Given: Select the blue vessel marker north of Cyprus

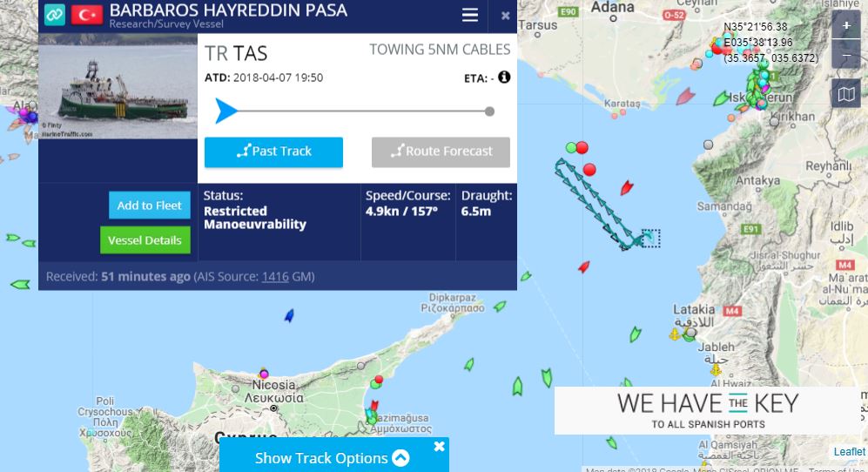Looking at the screenshot, I should pos(289,316).
